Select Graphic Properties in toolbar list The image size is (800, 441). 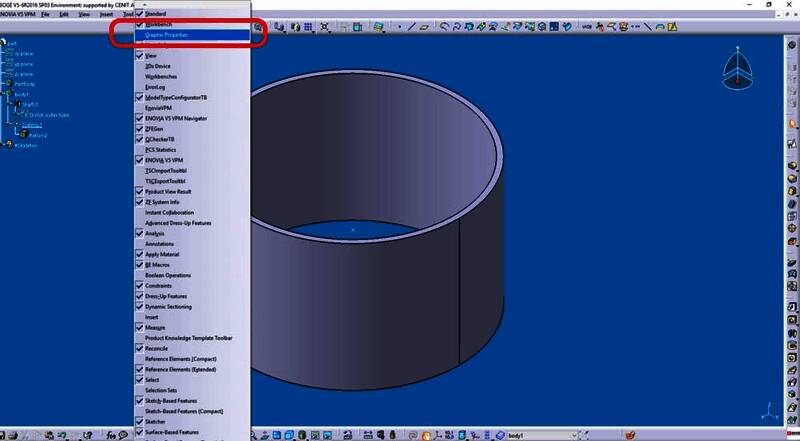click(x=173, y=34)
